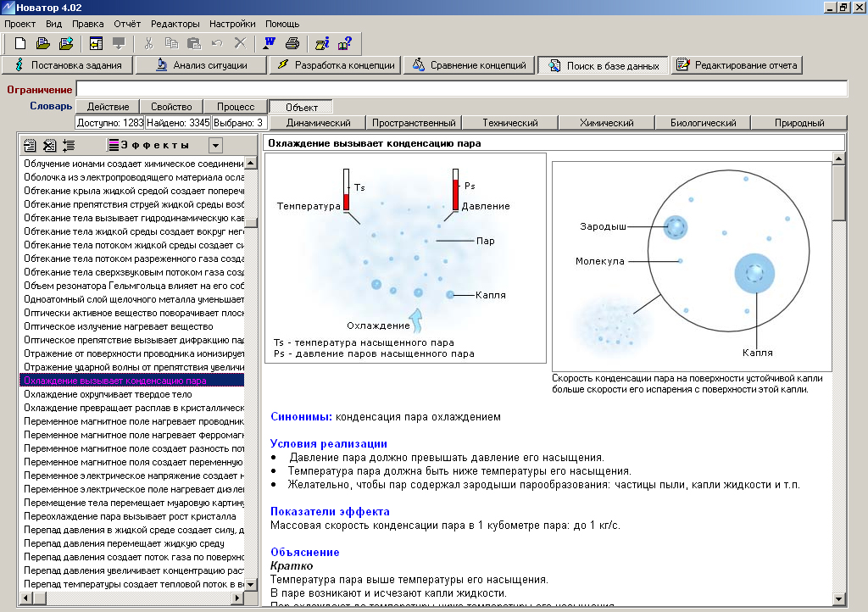Click the effects list horizontal scroll left arrow

[26, 598]
